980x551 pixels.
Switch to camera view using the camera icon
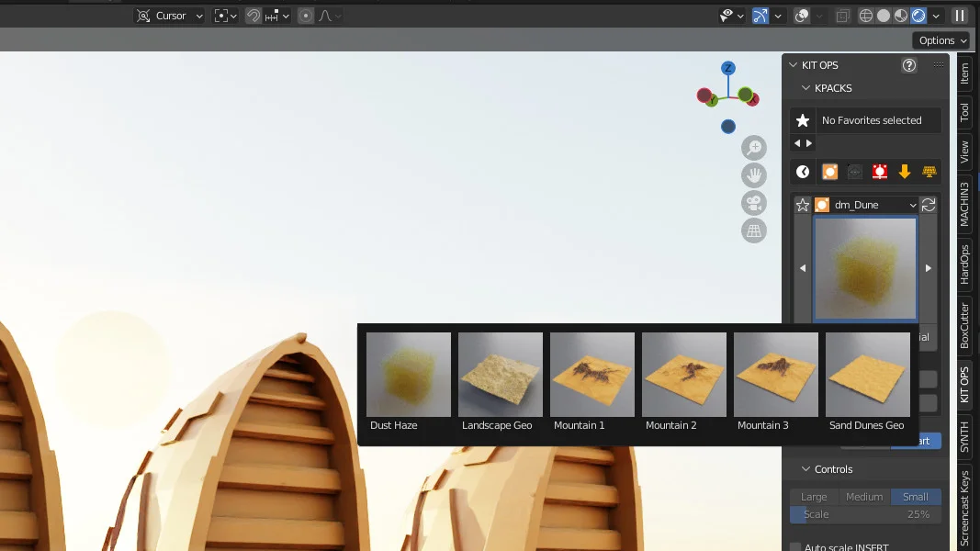[754, 203]
